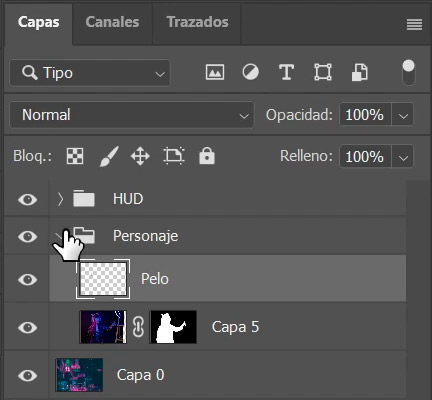This screenshot has height=400, width=432.
Task: Lock transparent pixels checkerboard icon
Action: (x=75, y=156)
